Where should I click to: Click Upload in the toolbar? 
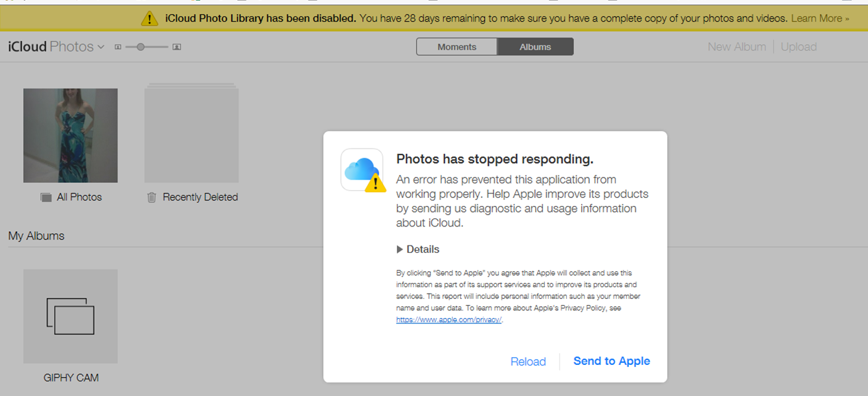coord(799,47)
